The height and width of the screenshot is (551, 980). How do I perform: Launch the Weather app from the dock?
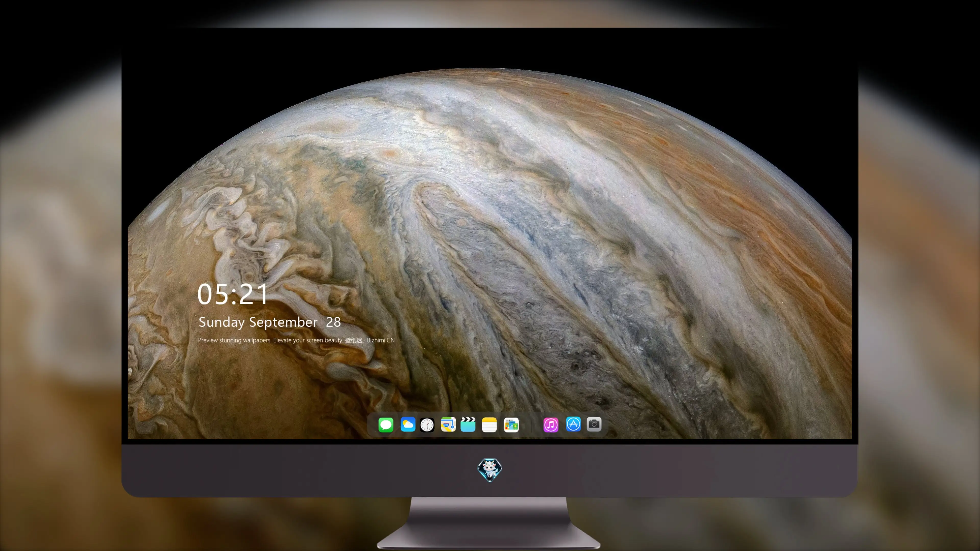coord(408,424)
